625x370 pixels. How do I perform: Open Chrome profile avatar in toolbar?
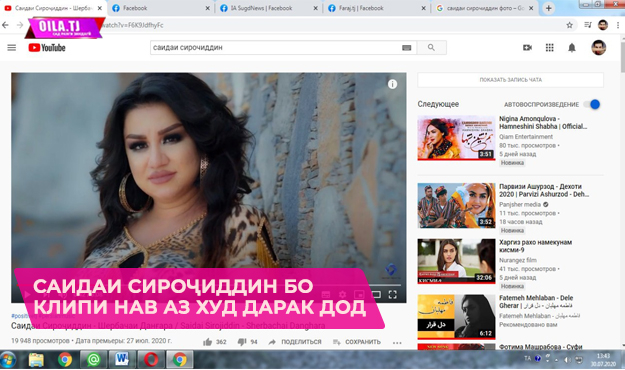(x=603, y=25)
